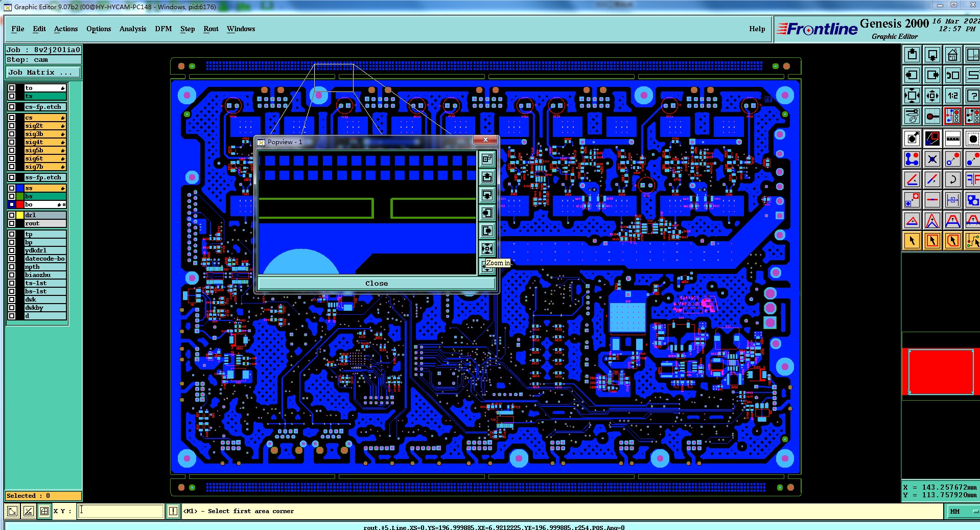Select layer name sig7b in layer list
Image resolution: width=980 pixels, height=530 pixels.
[x=45, y=167]
